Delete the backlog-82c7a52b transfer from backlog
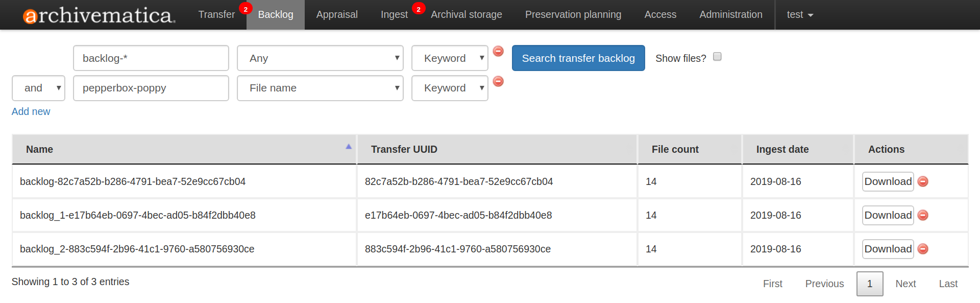The width and height of the screenshot is (980, 303). pos(923,182)
